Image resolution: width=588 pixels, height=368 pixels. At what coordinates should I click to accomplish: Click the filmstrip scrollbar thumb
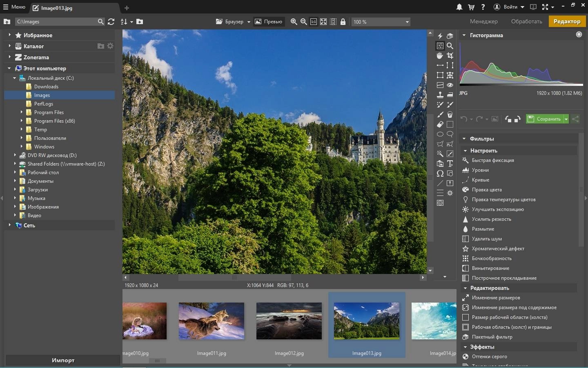[x=157, y=361]
